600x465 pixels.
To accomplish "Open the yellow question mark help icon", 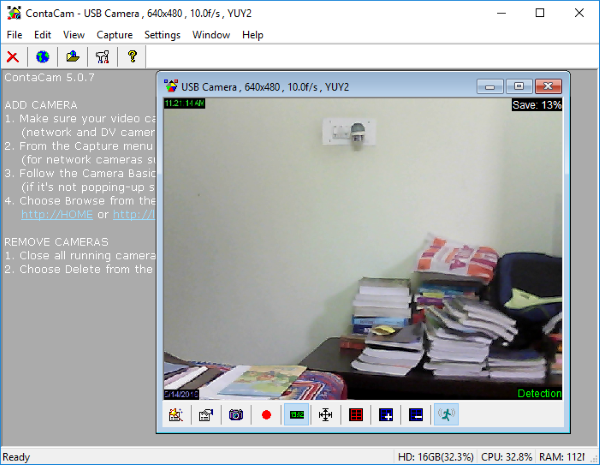I will (132, 57).
